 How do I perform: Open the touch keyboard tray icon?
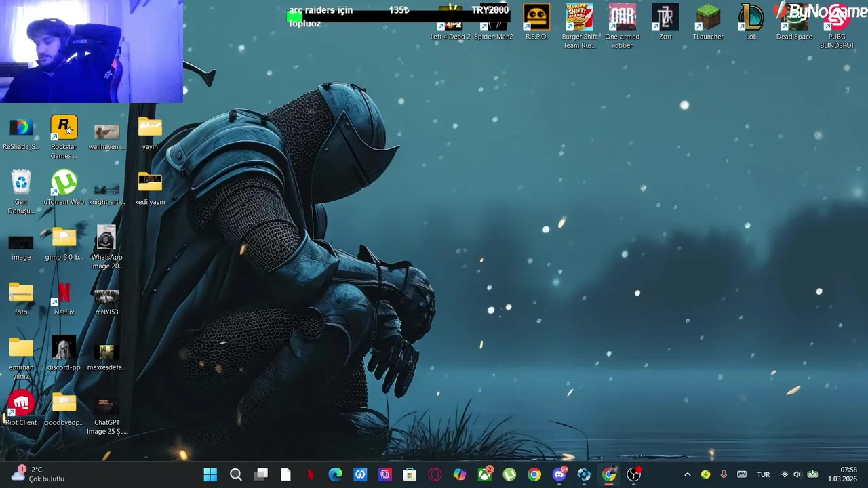[742, 474]
